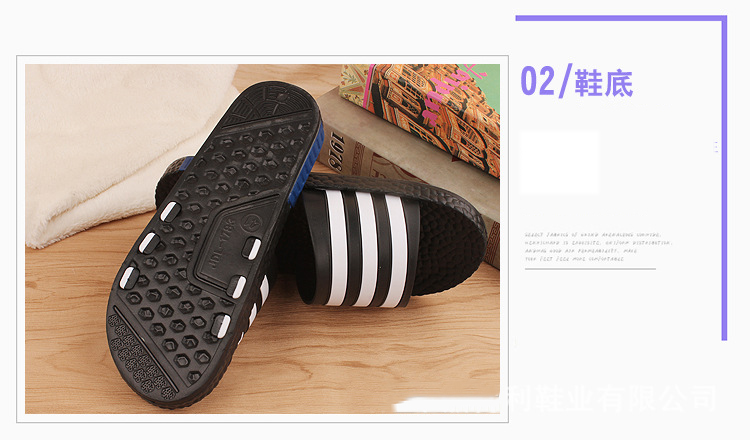The width and height of the screenshot is (750, 440).
Task: Click the gray divider line below description
Action: pyautogui.click(x=590, y=269)
